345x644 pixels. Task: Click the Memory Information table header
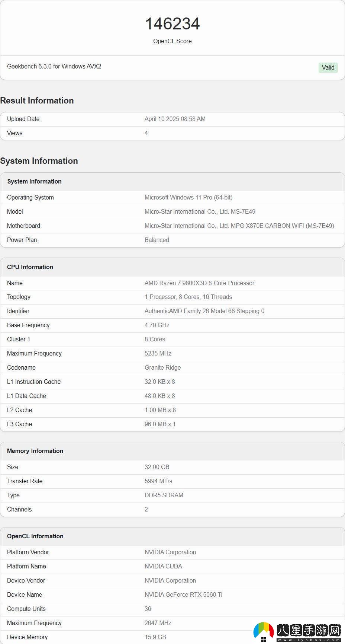[35, 451]
